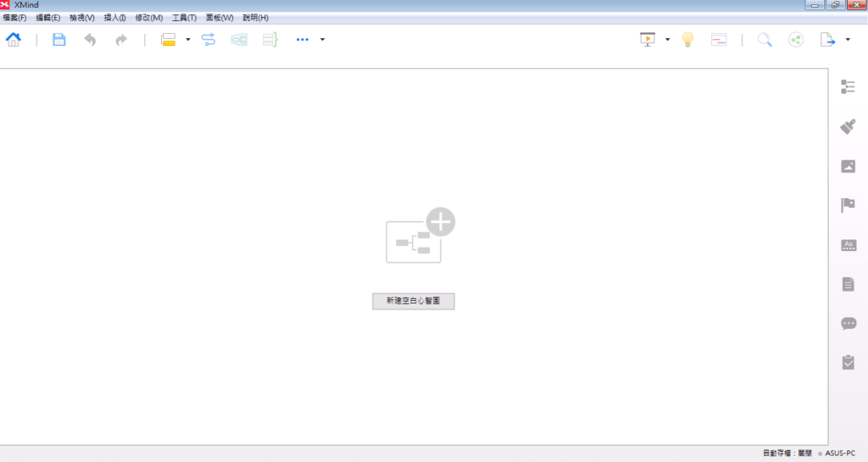Click the Redo arrow icon

point(121,39)
